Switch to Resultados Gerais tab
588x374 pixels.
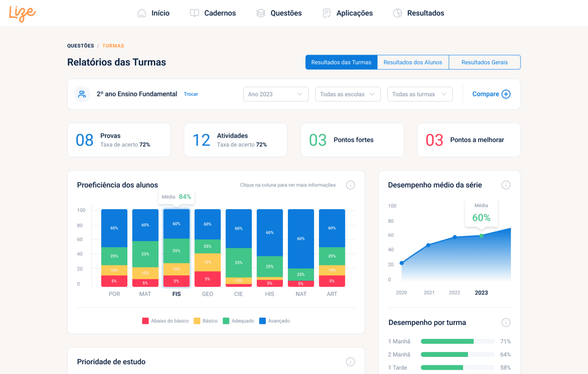click(485, 62)
